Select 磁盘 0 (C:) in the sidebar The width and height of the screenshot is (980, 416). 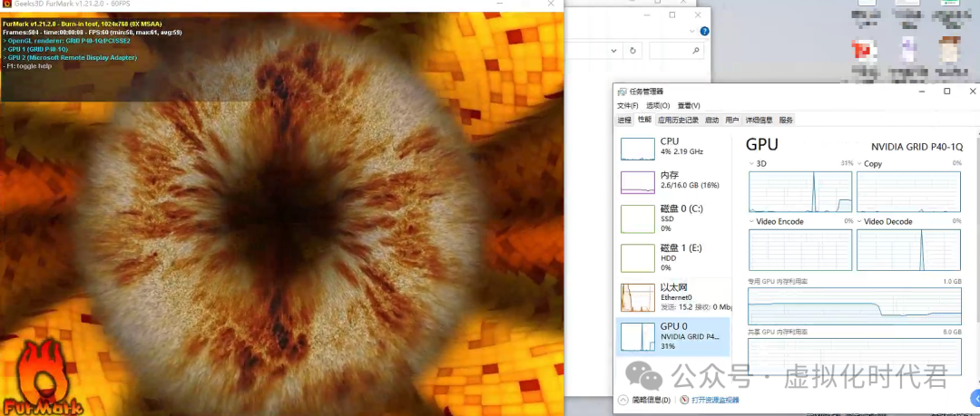(673, 218)
